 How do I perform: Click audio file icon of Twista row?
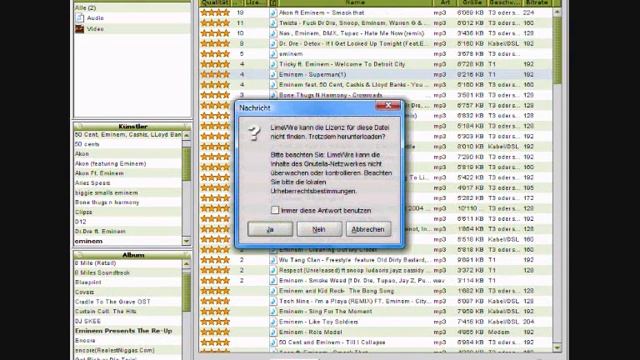click(273, 23)
